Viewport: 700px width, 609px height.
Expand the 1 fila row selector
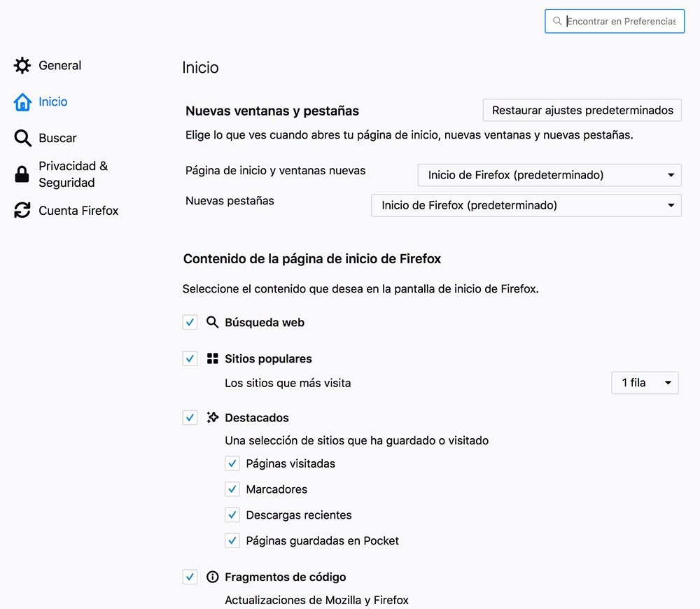[644, 382]
